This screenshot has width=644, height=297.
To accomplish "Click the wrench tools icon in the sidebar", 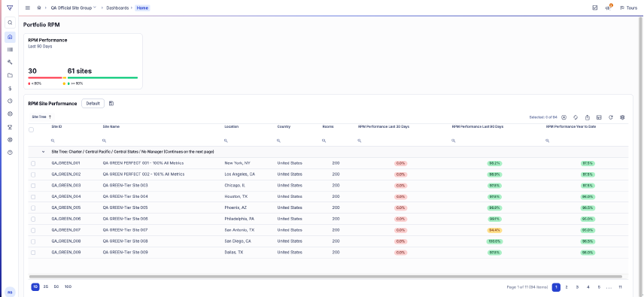I will [x=11, y=62].
